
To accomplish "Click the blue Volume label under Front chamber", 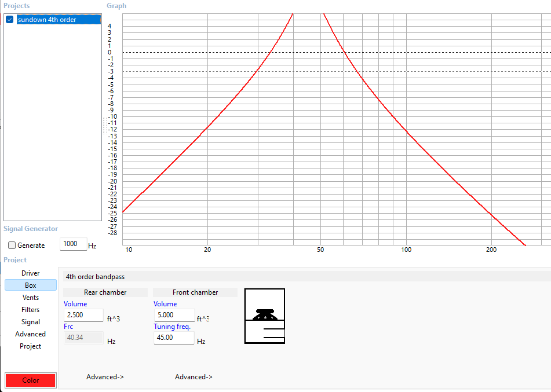I will pyautogui.click(x=165, y=304).
